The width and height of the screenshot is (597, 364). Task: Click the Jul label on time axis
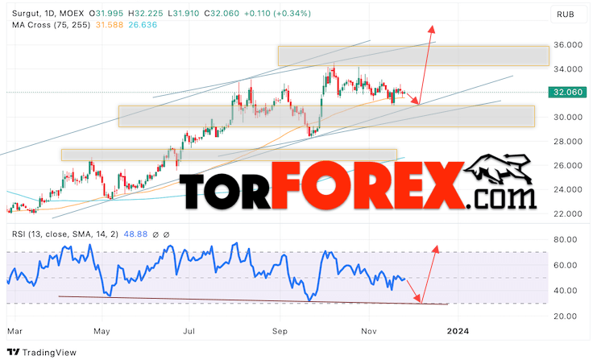[x=189, y=331]
